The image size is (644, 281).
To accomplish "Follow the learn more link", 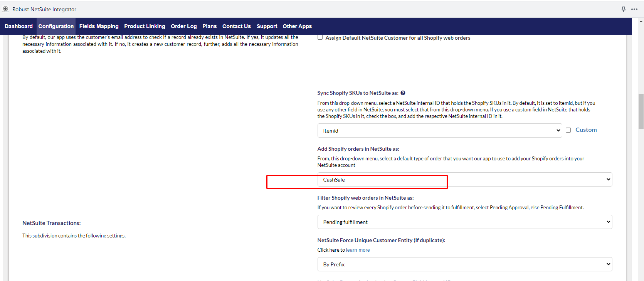I will pyautogui.click(x=358, y=250).
